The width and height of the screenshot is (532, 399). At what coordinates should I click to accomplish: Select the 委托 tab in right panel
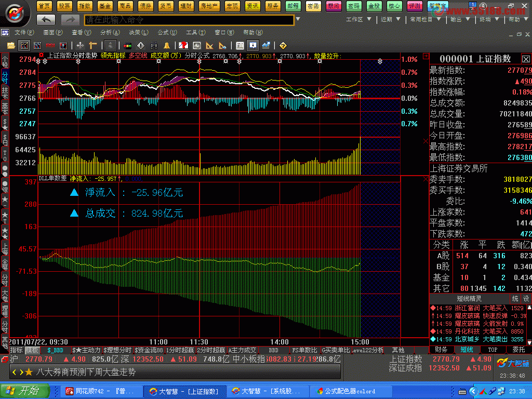point(518,350)
